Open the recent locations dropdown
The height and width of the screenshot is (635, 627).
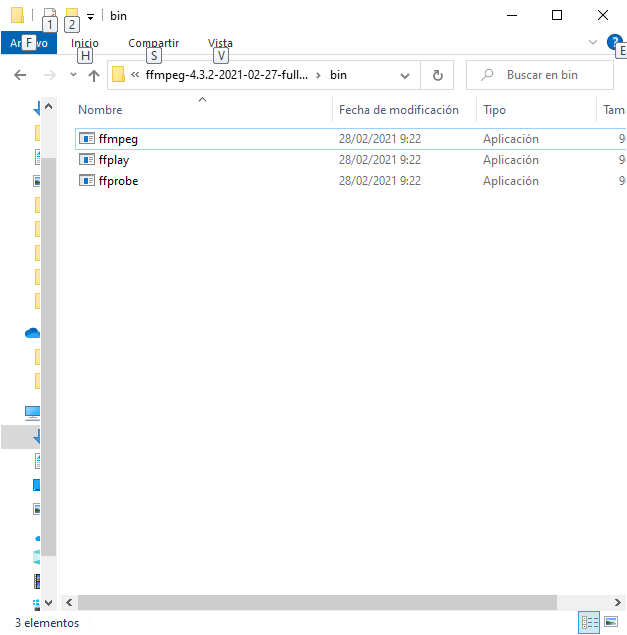pos(73,75)
